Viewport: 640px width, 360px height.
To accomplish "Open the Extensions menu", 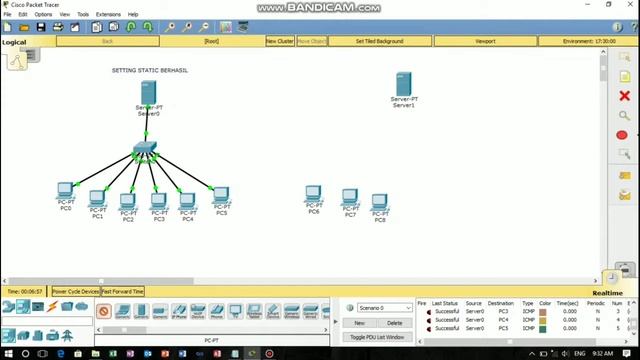I will tap(108, 14).
